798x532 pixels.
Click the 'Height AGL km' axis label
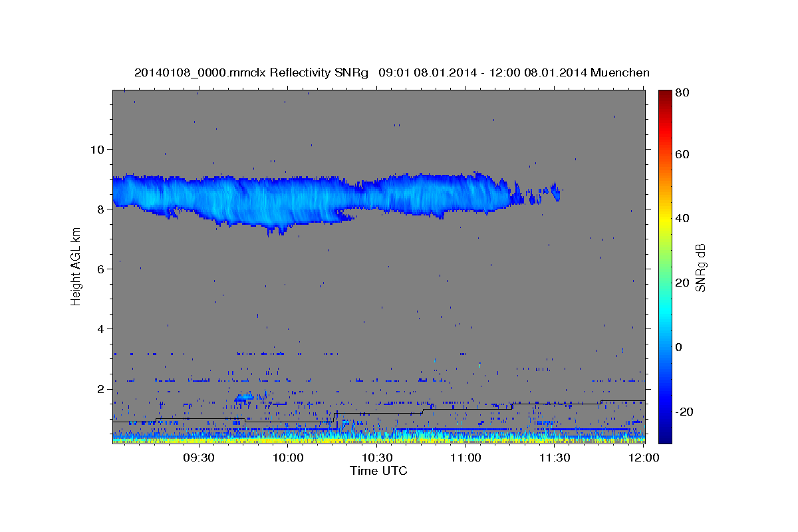pyautogui.click(x=76, y=267)
